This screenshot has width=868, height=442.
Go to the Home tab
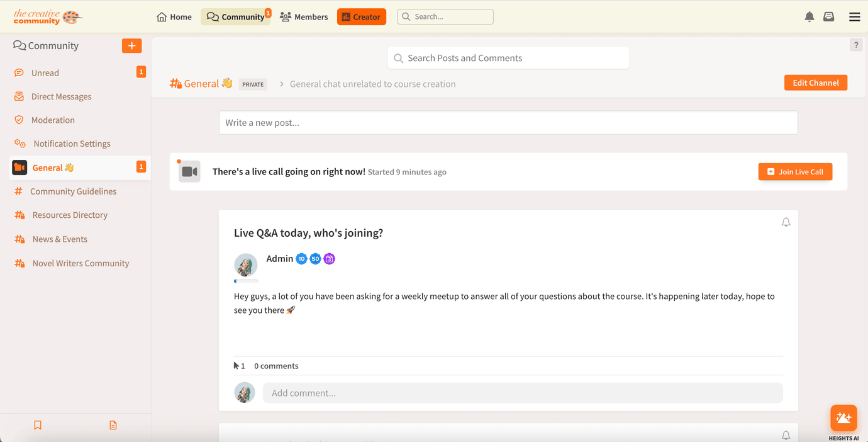pos(174,17)
